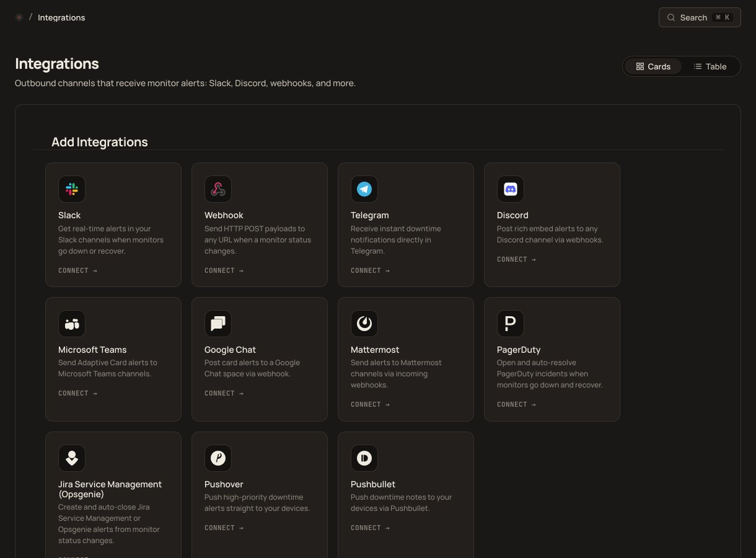The width and height of the screenshot is (756, 558).
Task: Connect the Google Chat integration
Action: [x=224, y=393]
